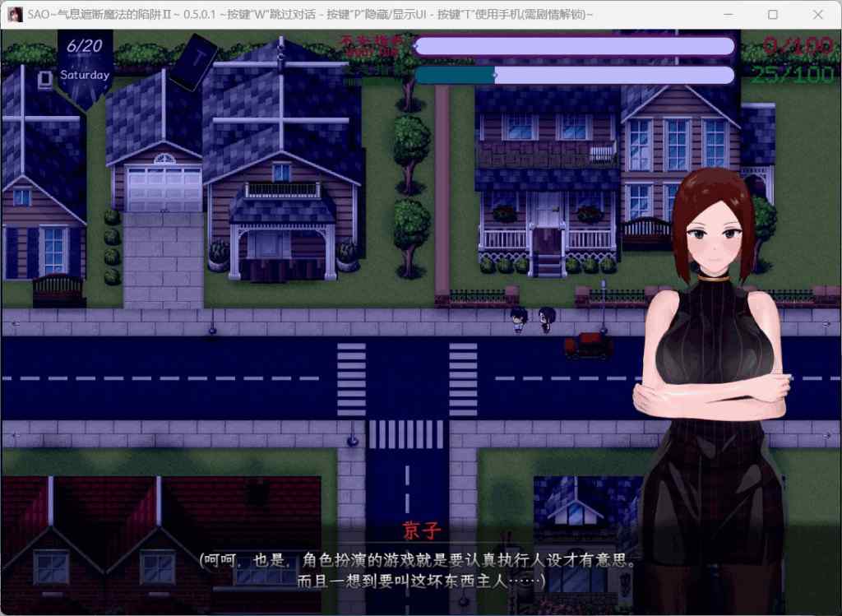The width and height of the screenshot is (842, 616).
Task: Click the red 0/100 counter text
Action: tap(795, 43)
